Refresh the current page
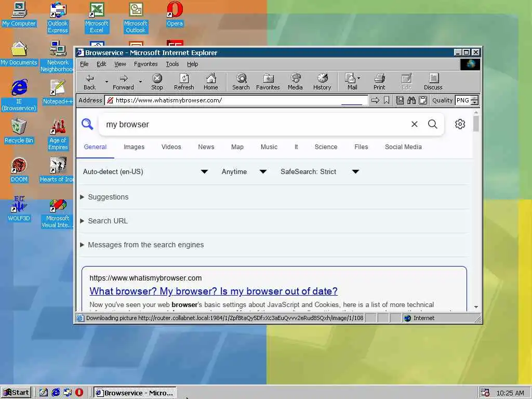Image resolution: width=532 pixels, height=399 pixels. (x=184, y=82)
